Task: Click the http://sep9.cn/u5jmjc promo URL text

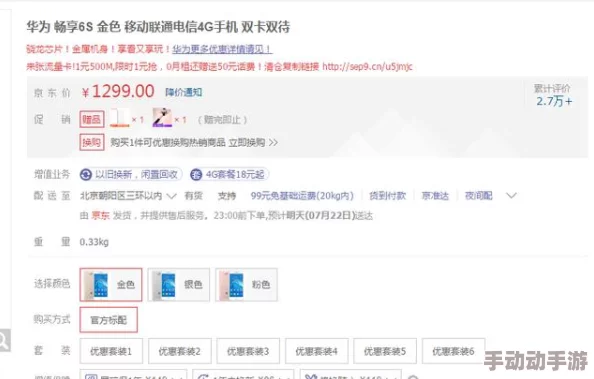Action: pyautogui.click(x=367, y=67)
